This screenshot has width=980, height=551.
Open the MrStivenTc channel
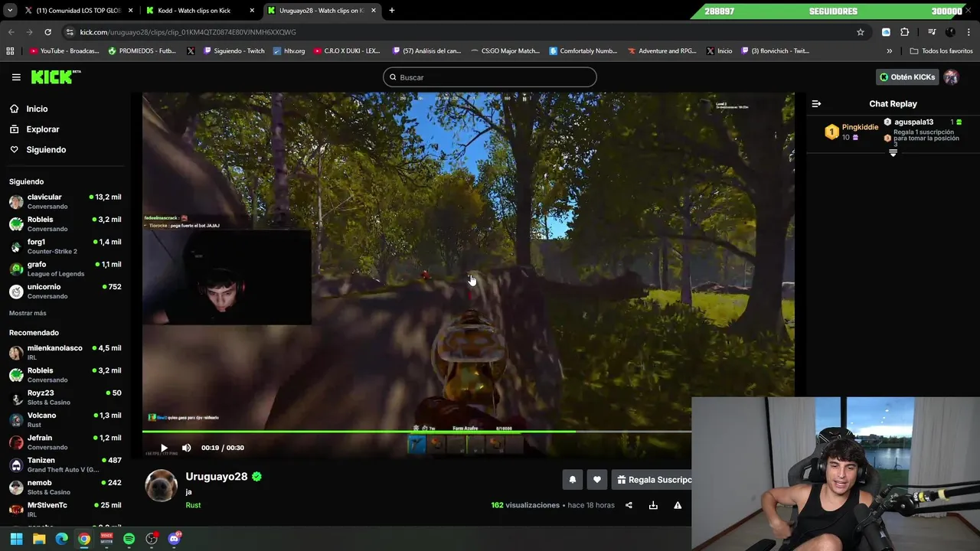65,510
